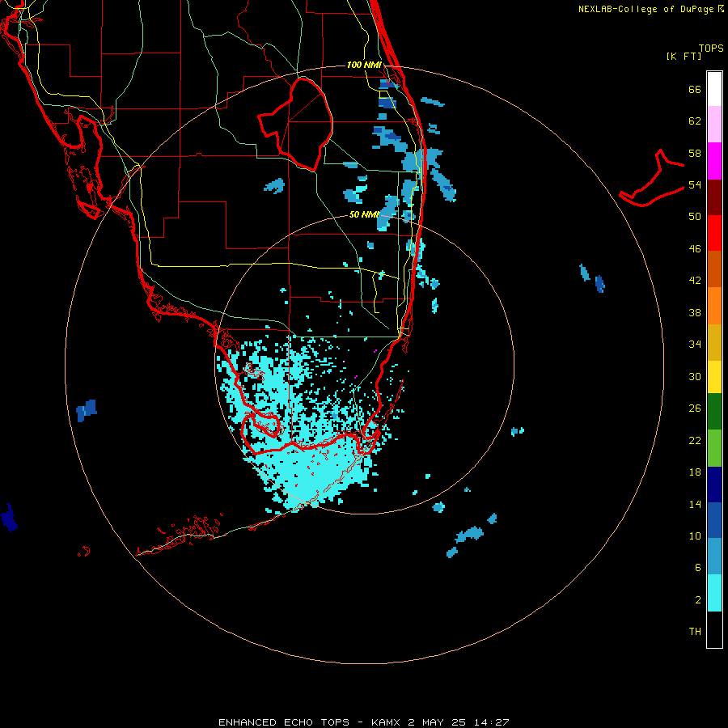Click the dark navy echo at far left edge
Screen dimensions: 728x728
click(9, 518)
